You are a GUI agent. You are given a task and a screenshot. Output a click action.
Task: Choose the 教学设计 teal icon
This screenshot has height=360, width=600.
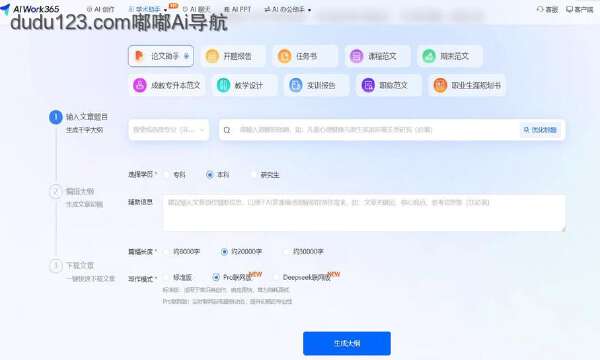click(x=223, y=85)
